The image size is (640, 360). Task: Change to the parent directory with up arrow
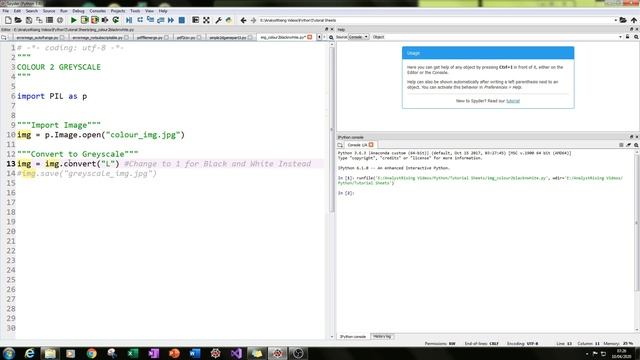[633, 20]
